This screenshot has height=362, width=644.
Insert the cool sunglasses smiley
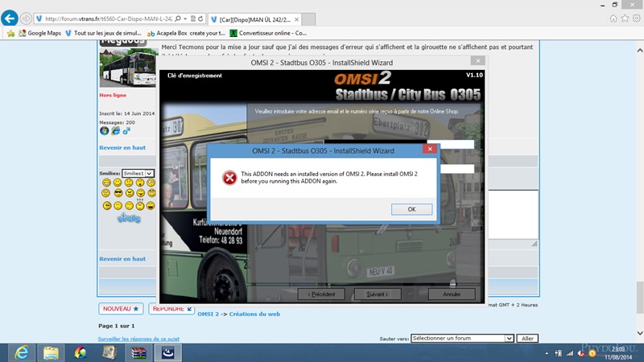(x=118, y=192)
